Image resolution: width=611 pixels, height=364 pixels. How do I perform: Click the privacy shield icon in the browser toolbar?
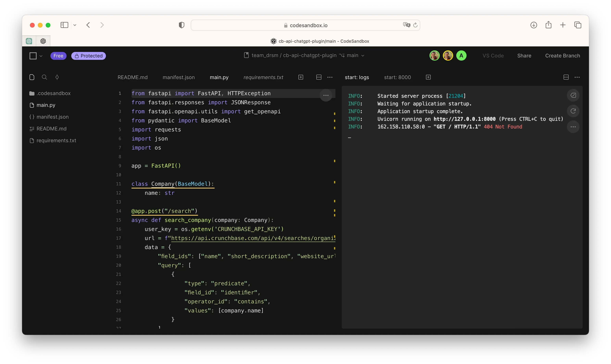181,25
